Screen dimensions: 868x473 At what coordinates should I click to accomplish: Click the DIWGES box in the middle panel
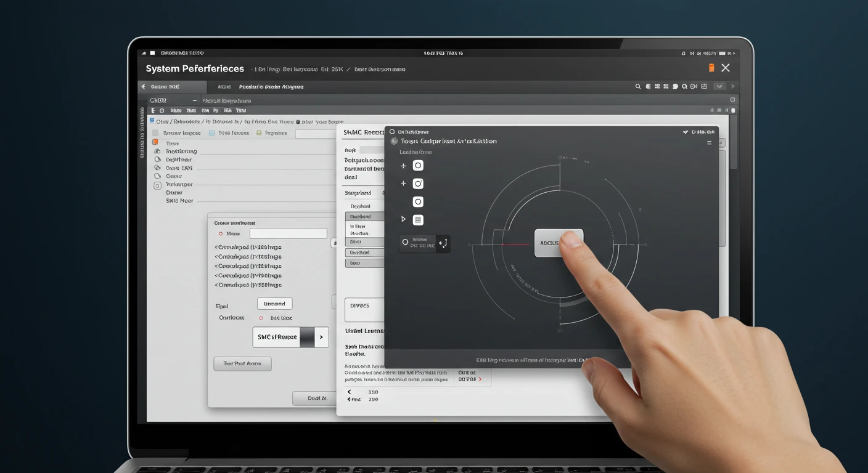[x=364, y=310]
